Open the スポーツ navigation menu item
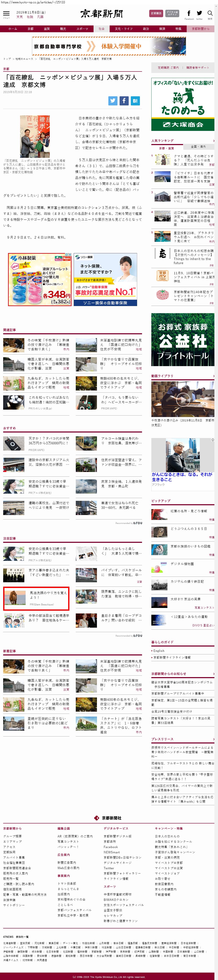This screenshot has width=218, height=980. (82, 29)
